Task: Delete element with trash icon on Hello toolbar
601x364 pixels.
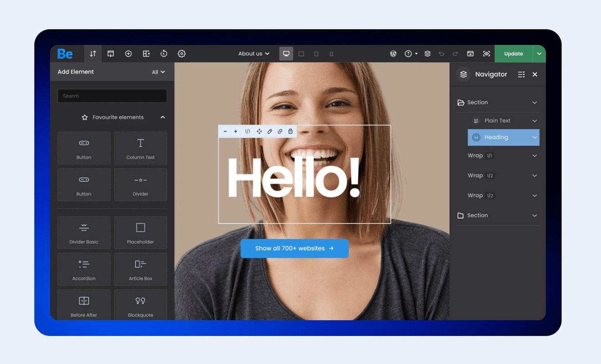Action: coord(290,131)
